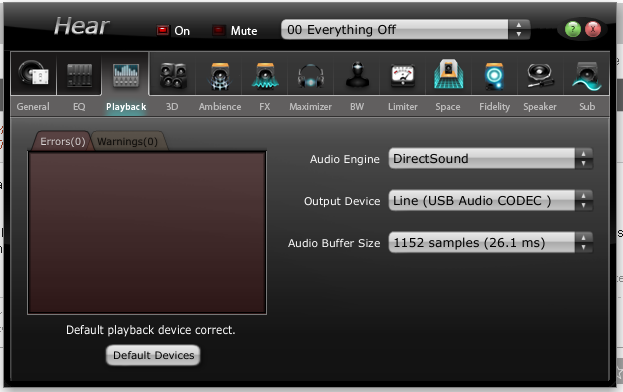Click the 'Audio Engine' label

tap(344, 159)
